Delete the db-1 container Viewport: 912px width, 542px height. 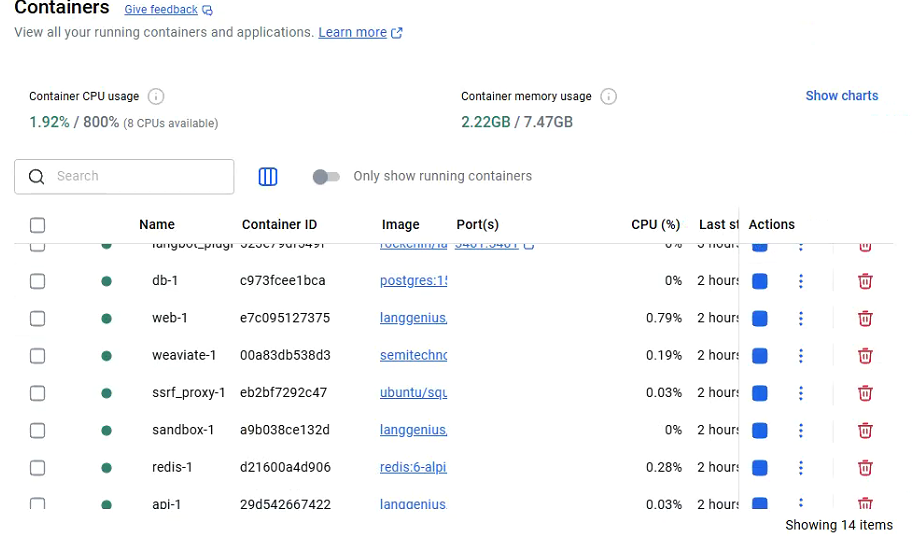coord(865,281)
